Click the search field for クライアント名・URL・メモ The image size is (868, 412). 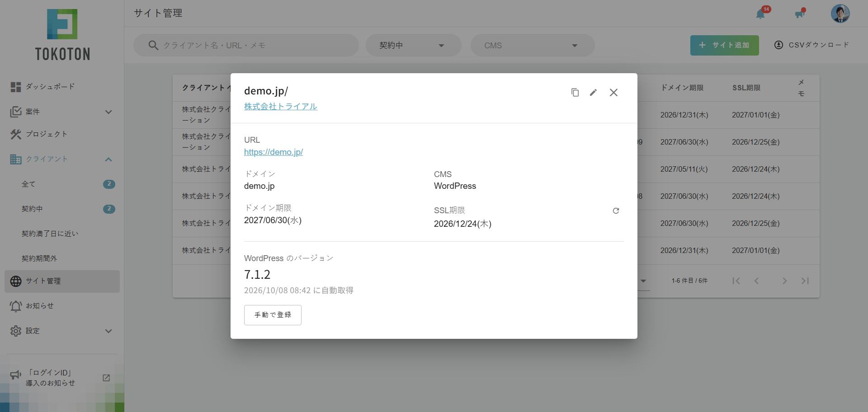[246, 45]
